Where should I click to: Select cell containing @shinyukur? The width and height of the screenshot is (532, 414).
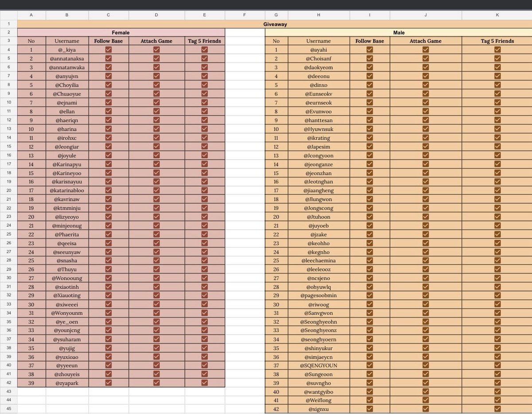318,348
